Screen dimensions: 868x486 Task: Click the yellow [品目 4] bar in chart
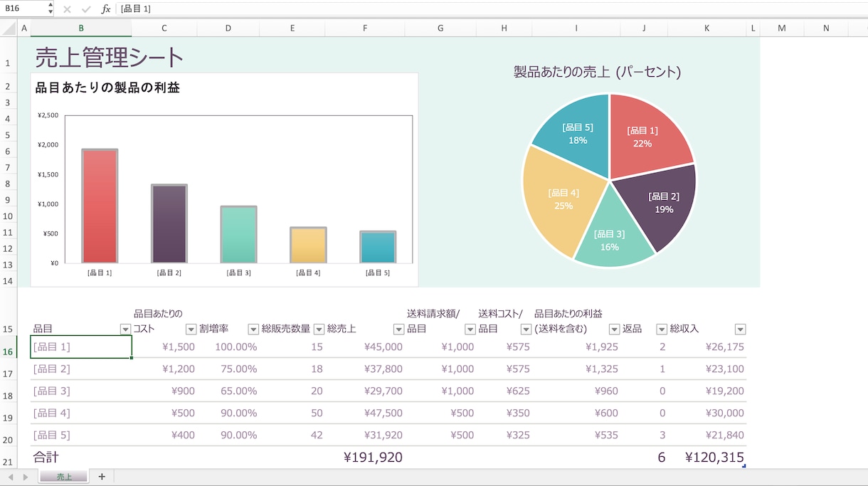coord(308,245)
